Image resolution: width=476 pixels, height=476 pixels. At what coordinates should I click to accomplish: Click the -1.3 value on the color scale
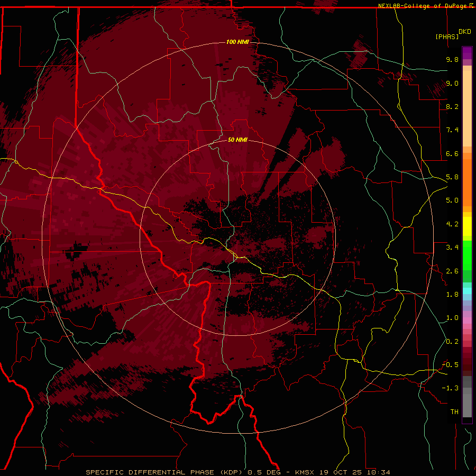[x=450, y=388]
